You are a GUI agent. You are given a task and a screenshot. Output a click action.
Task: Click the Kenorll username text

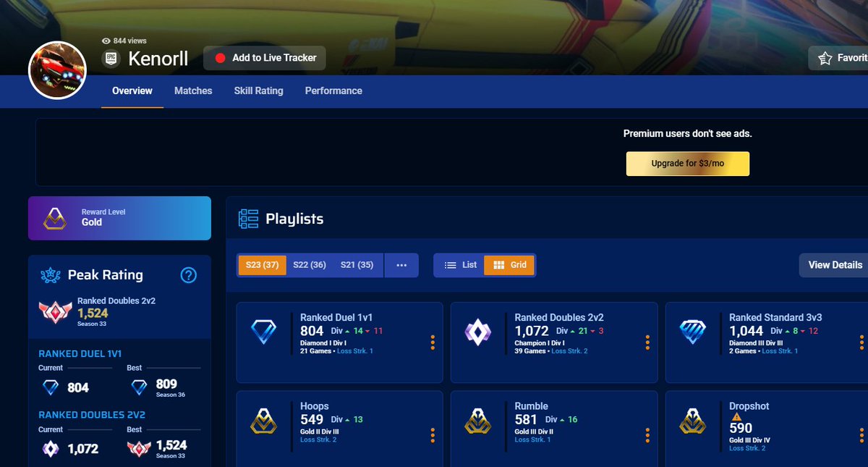pos(159,59)
